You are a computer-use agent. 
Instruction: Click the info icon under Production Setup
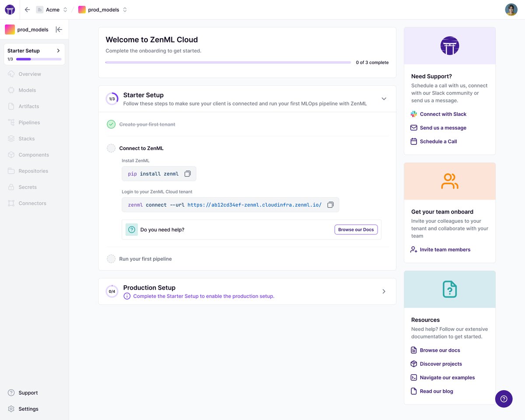(x=127, y=296)
